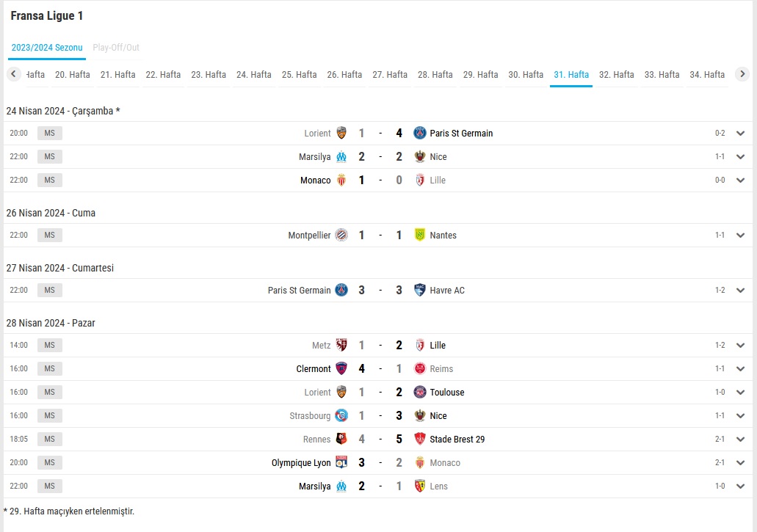This screenshot has width=757, height=532.
Task: Expand the Marsilya vs Lens match row
Action: point(741,486)
